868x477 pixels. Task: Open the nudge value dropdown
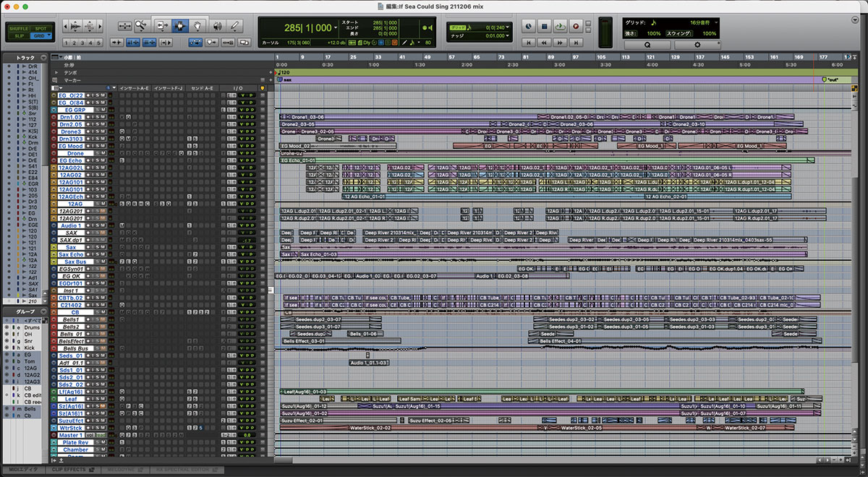click(x=509, y=35)
